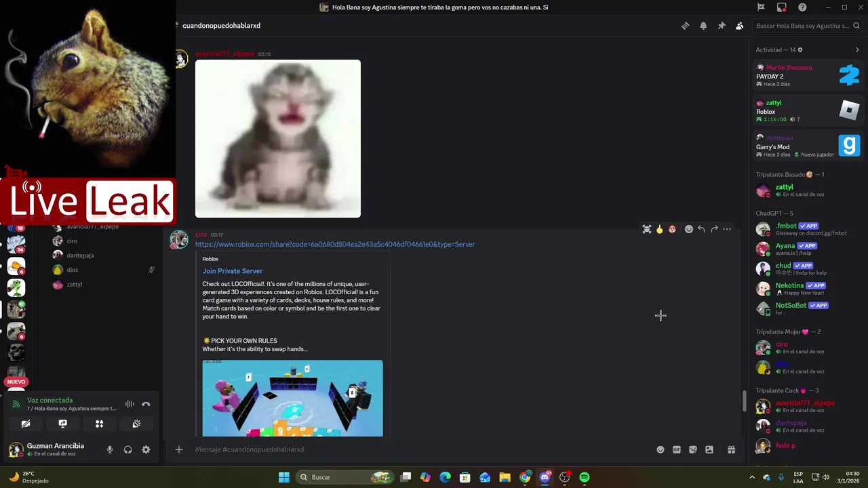Jump to NUEVO unread servers badge
The image size is (868, 488).
click(16, 382)
